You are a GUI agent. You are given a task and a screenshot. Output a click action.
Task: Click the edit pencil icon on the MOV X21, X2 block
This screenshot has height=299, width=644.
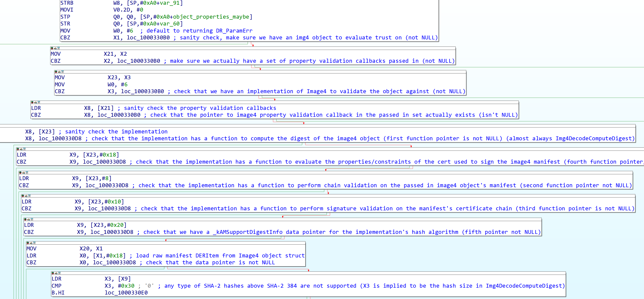(55, 48)
